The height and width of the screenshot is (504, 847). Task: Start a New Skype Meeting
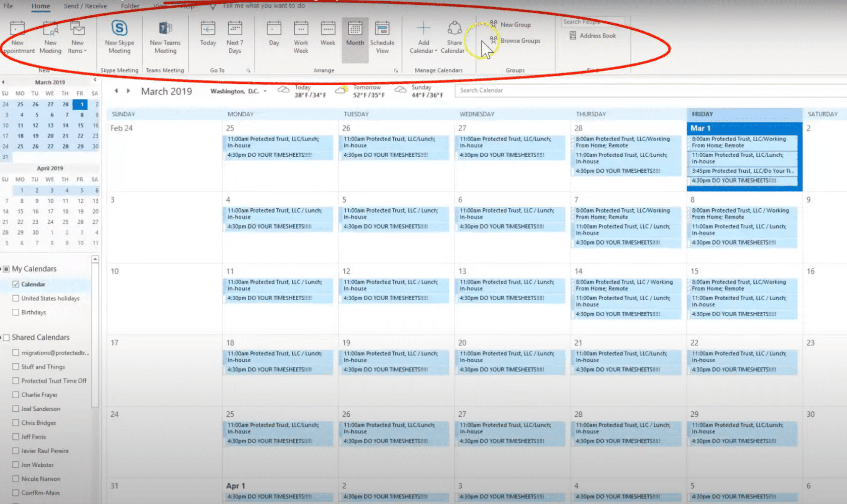119,38
